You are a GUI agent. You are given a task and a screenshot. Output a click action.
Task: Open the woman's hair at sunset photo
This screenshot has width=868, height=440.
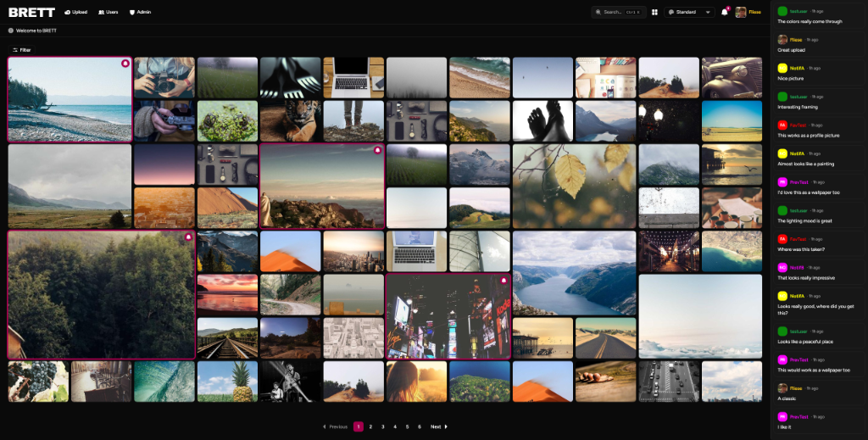click(x=416, y=382)
